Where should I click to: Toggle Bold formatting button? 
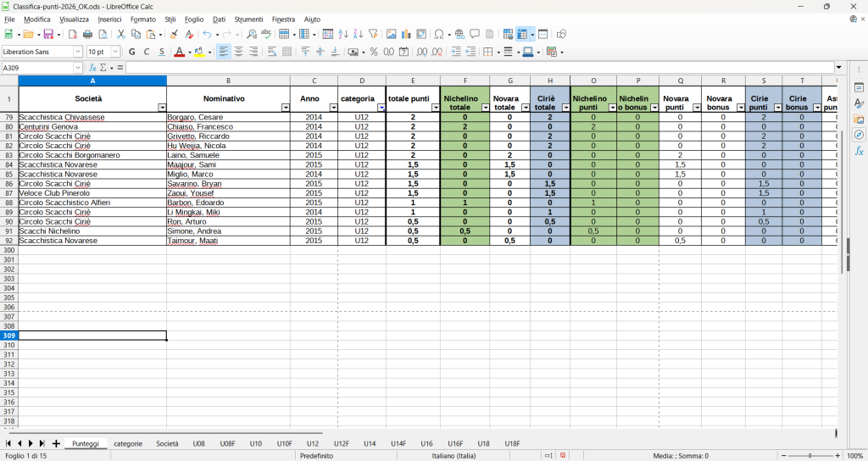(x=131, y=52)
